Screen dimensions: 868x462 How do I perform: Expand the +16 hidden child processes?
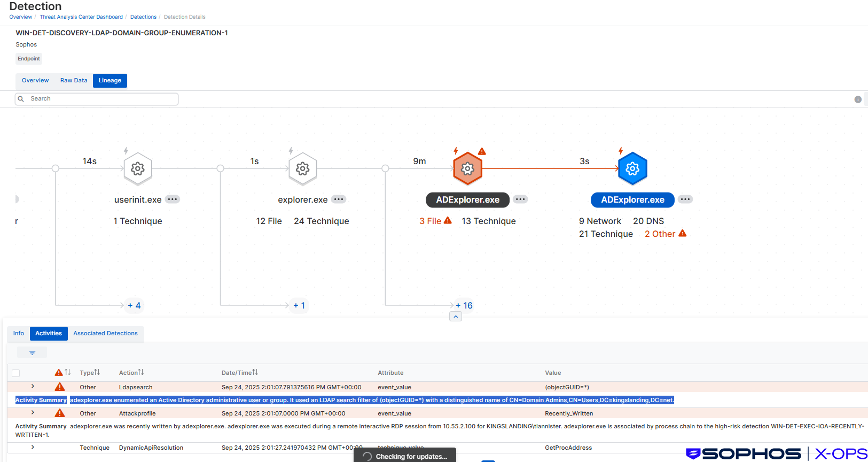(x=464, y=305)
